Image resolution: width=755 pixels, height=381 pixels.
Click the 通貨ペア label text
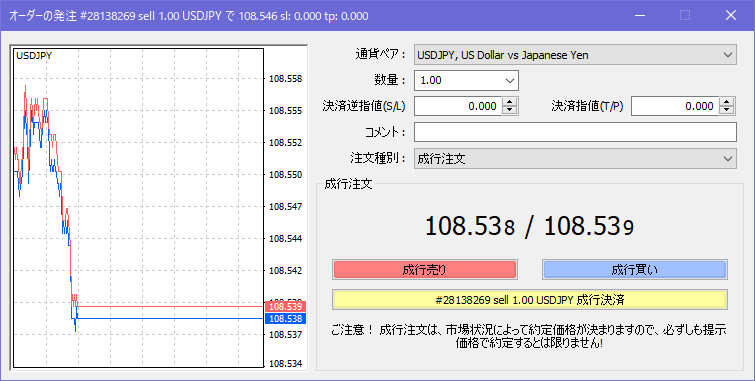pyautogui.click(x=380, y=54)
